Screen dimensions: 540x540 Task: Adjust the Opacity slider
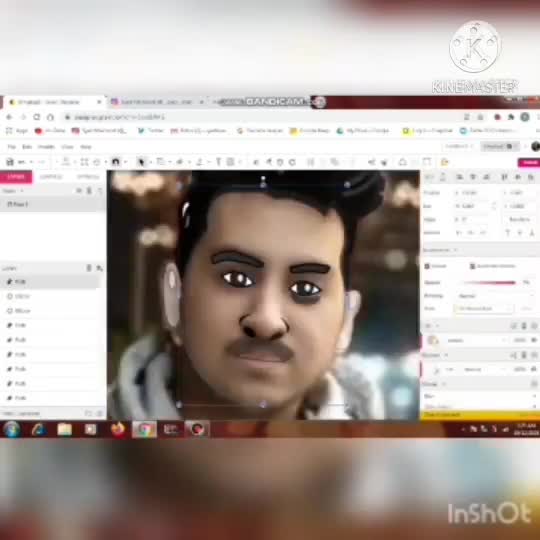pyautogui.click(x=489, y=283)
